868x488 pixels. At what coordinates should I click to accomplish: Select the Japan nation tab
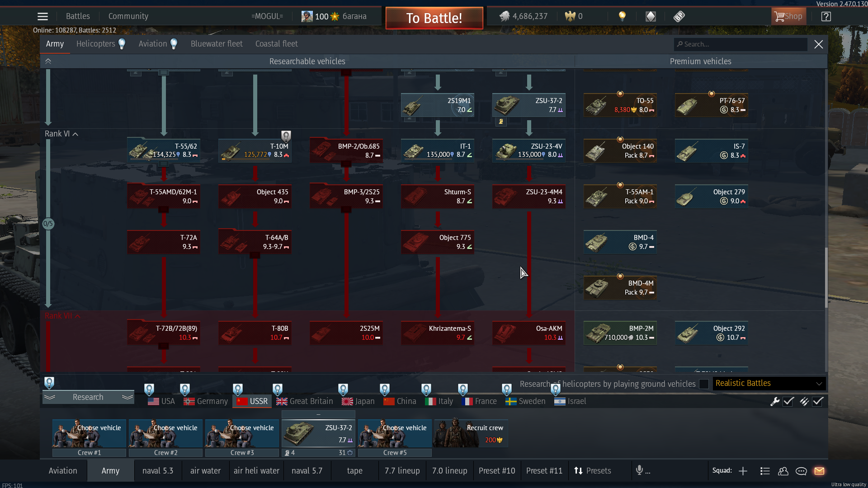[x=358, y=401]
